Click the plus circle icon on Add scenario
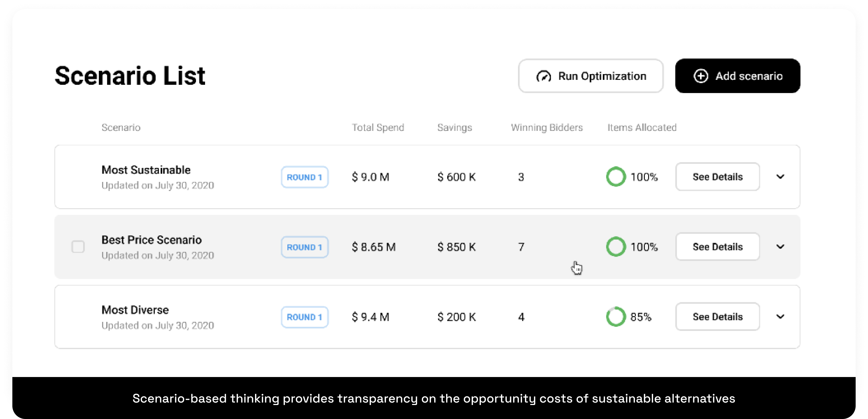 [x=701, y=76]
